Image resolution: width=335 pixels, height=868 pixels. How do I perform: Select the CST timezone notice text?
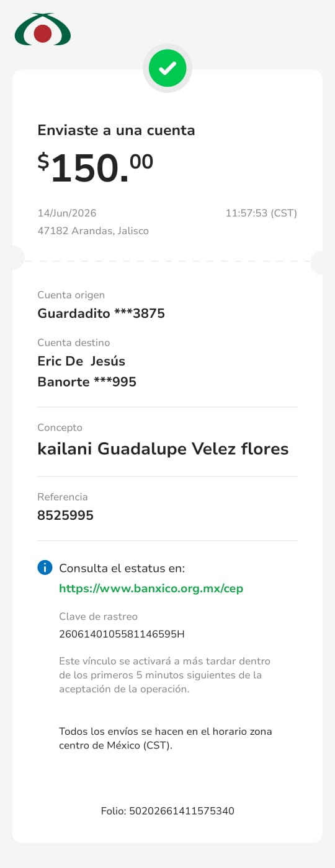[x=166, y=739]
